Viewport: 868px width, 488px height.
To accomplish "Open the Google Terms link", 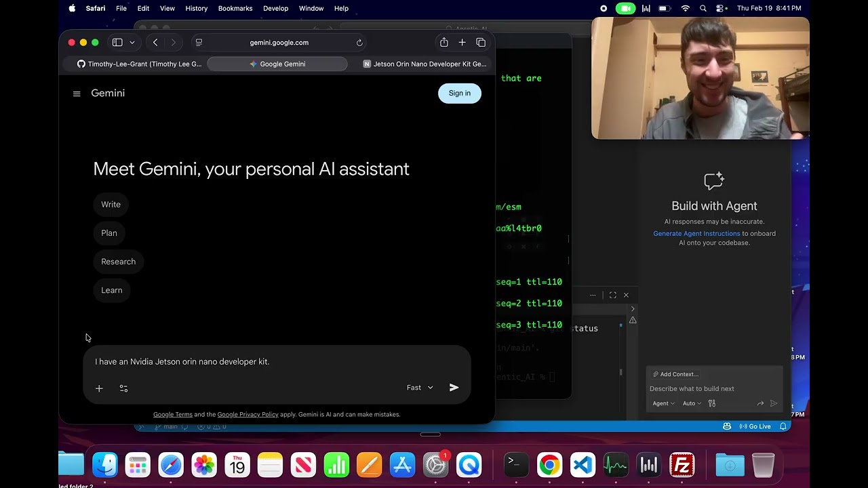I will click(x=173, y=414).
